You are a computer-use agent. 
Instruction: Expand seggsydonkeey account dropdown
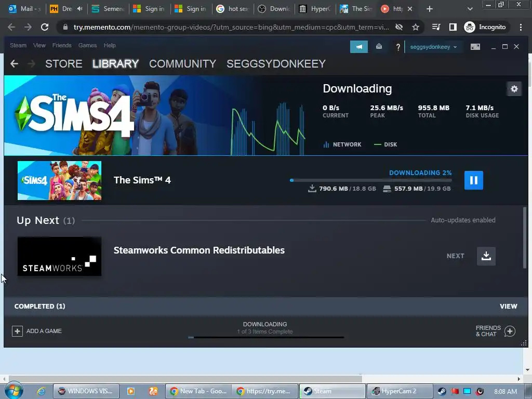coord(433,47)
